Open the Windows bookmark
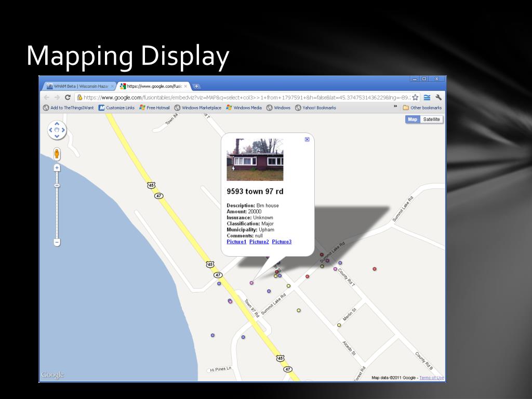The image size is (532, 399). (278, 108)
